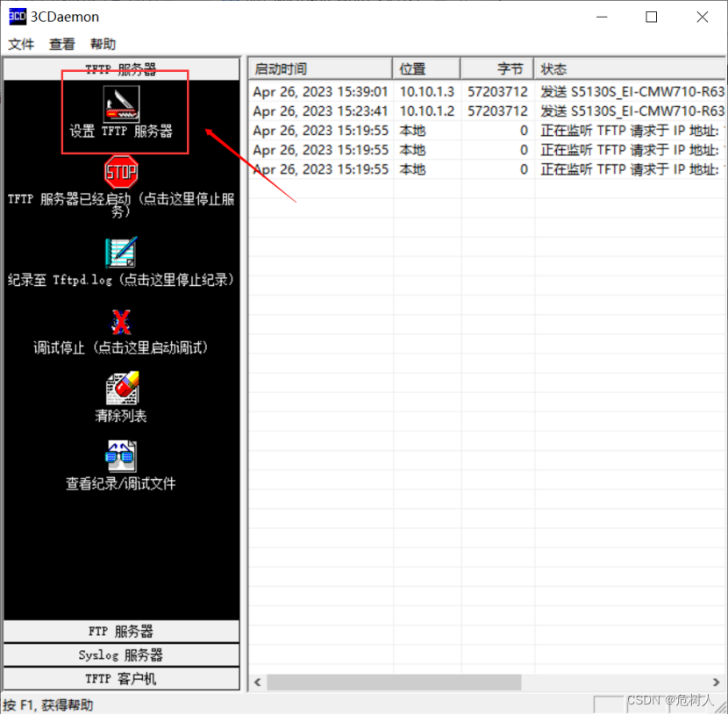Click the horizontal scrollbar thumb in log list
The height and width of the screenshot is (715, 728).
tap(394, 683)
